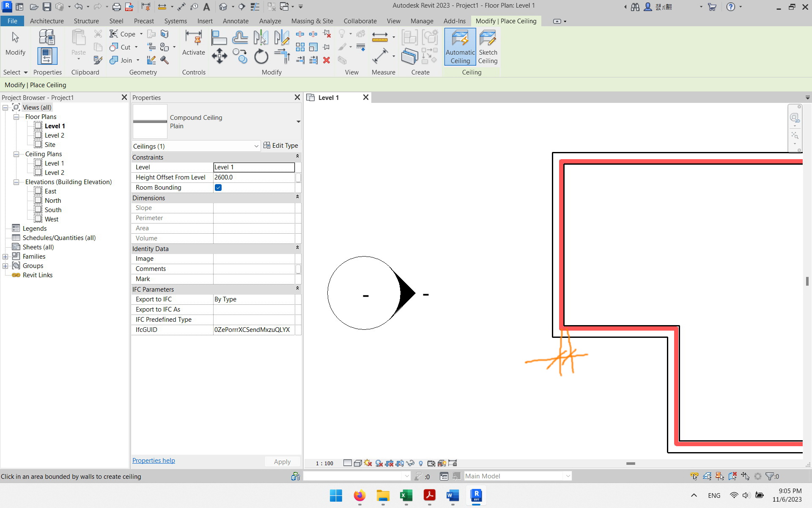Open the ceiling type selector dropdown

point(299,121)
